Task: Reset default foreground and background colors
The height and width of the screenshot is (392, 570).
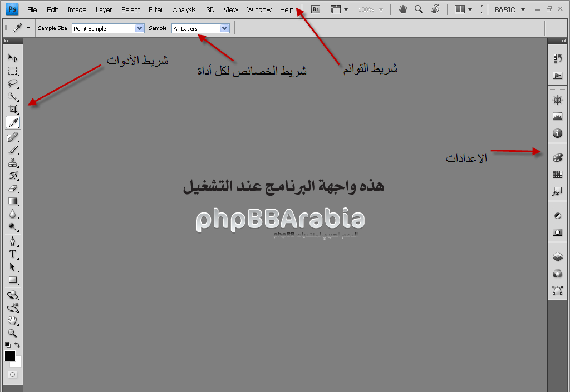Action: coord(8,344)
